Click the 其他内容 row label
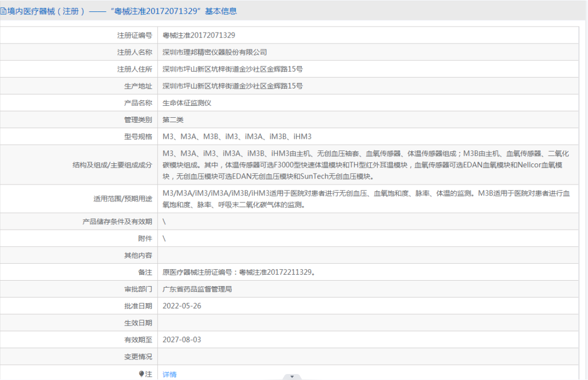 (138, 255)
